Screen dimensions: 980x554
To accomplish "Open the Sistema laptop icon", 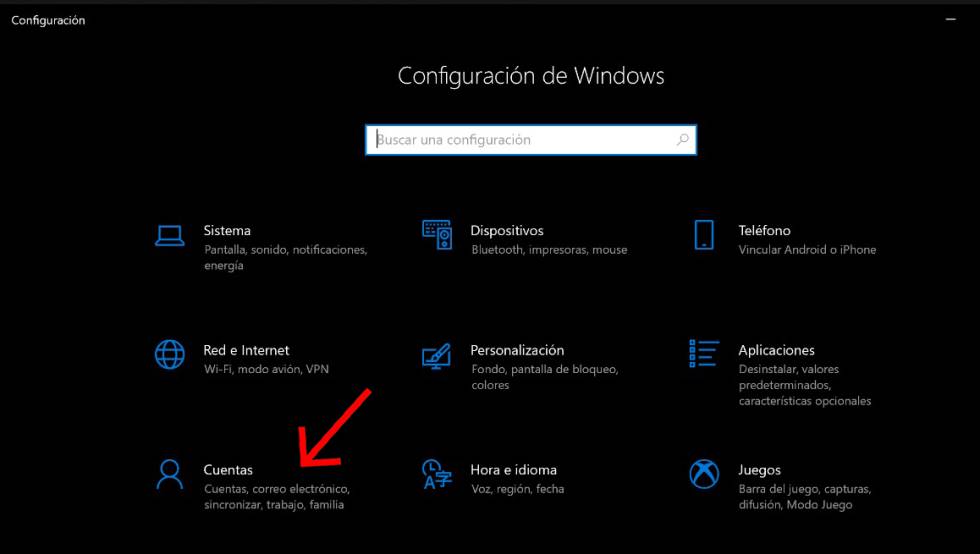I will (x=169, y=236).
